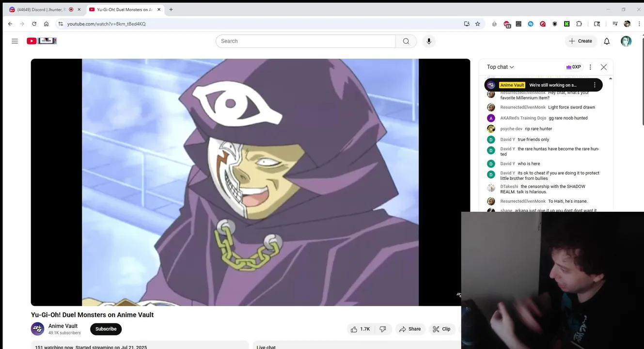Click the video title below the player

92,315
